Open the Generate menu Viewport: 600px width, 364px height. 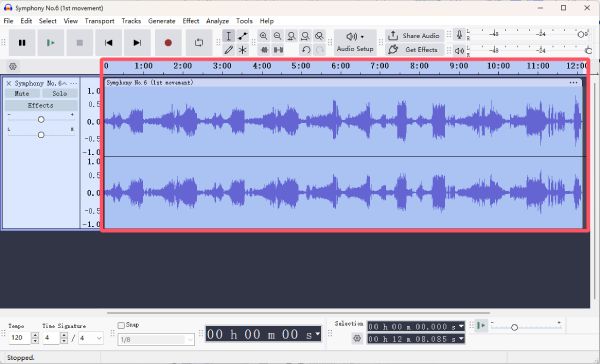pyautogui.click(x=161, y=21)
